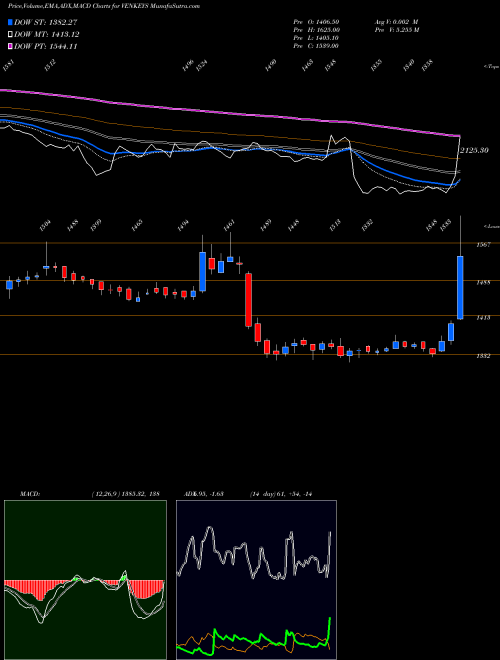Select the "DOW MT: 1413.12" label
Viewport: 500px width, 660px height.
(x=46, y=35)
